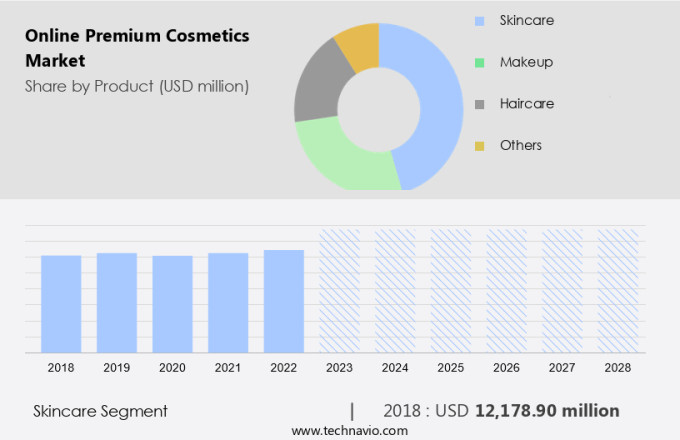This screenshot has height=440, width=680.
Task: Click the green Makeup legend swatch
Action: [479, 62]
